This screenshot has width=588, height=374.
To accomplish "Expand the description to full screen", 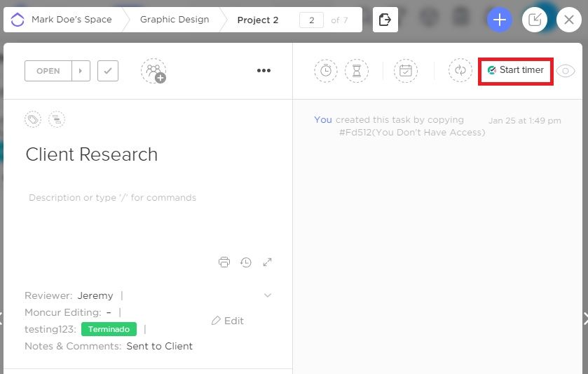I will coord(268,262).
